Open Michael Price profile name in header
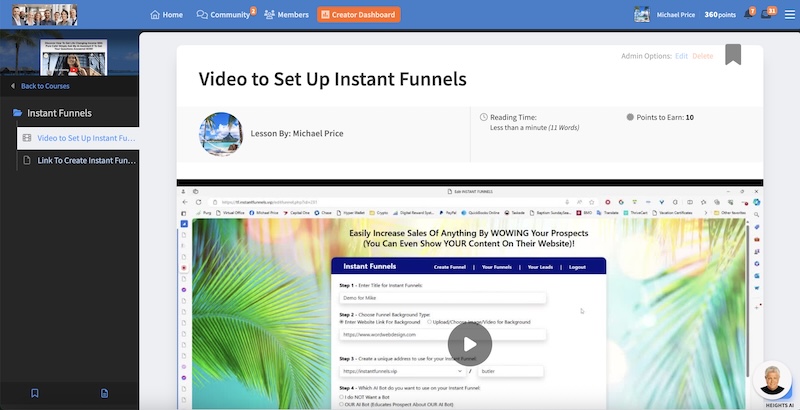The height and width of the screenshot is (410, 800). click(676, 15)
